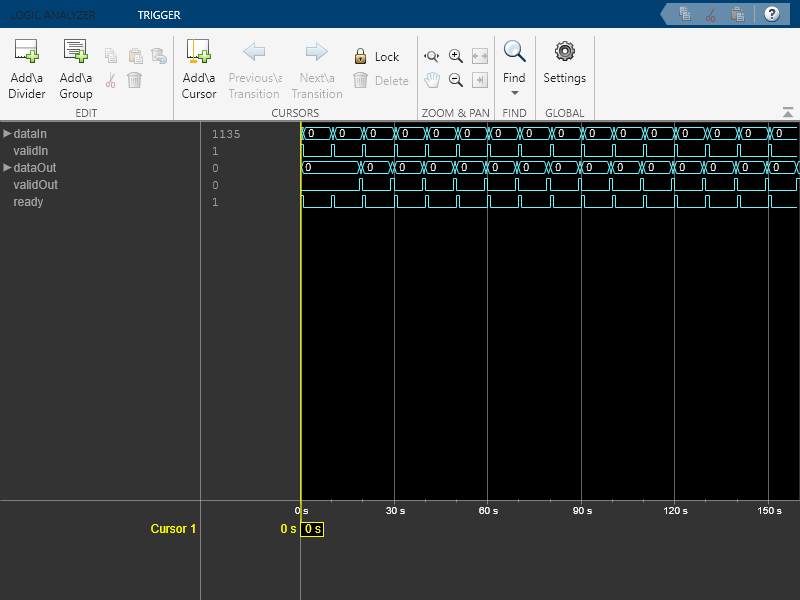
Task: Click the Help question mark icon
Action: [771, 14]
